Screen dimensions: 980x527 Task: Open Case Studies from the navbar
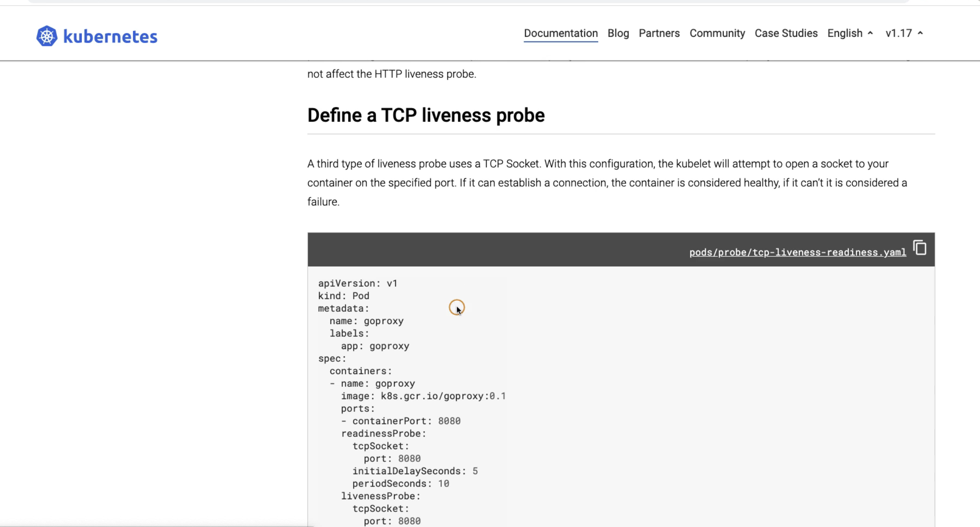(x=786, y=33)
